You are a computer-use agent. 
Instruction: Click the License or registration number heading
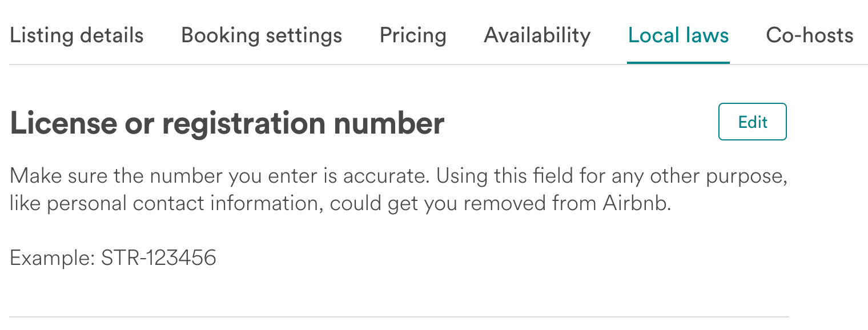pyautogui.click(x=227, y=123)
